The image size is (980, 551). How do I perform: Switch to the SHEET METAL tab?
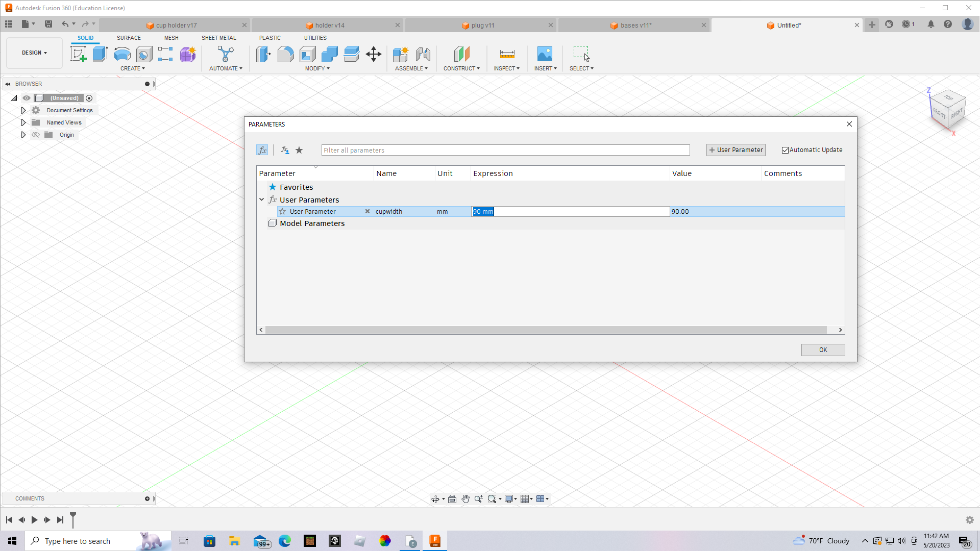tap(218, 37)
